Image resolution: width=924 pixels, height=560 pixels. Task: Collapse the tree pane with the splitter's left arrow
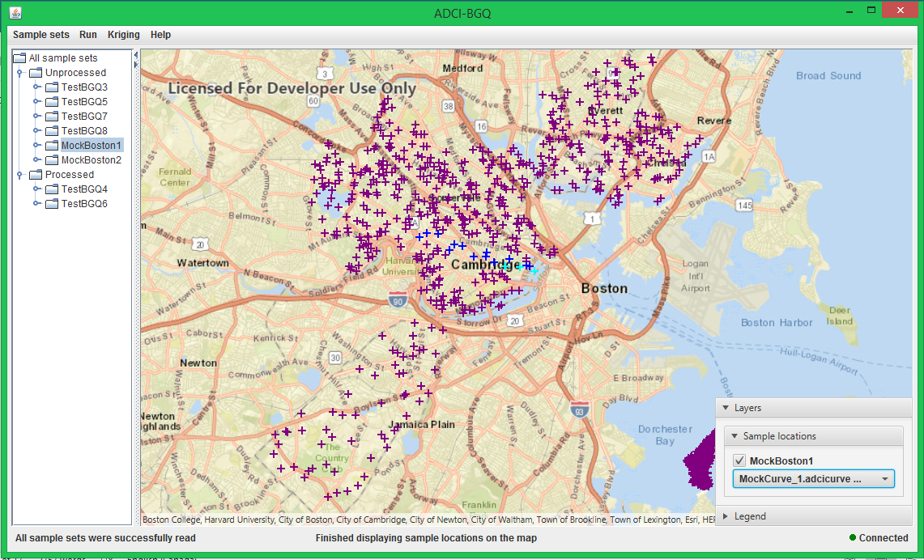[x=136, y=55]
